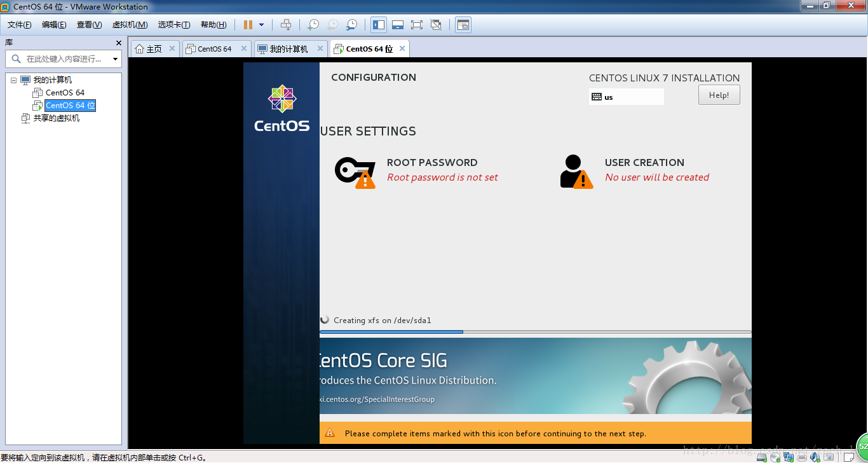The width and height of the screenshot is (868, 463).
Task: Click the sound card status icon
Action: click(x=815, y=457)
